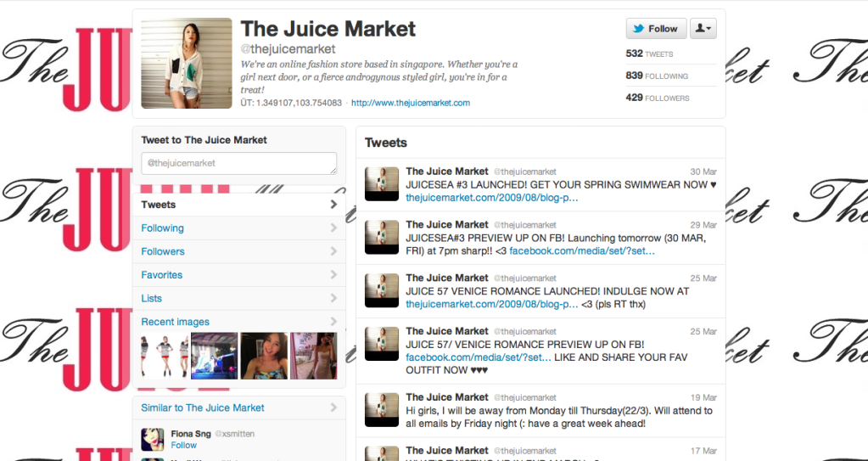Click the Follow button with bird icon
This screenshot has width=868, height=461.
click(x=656, y=28)
